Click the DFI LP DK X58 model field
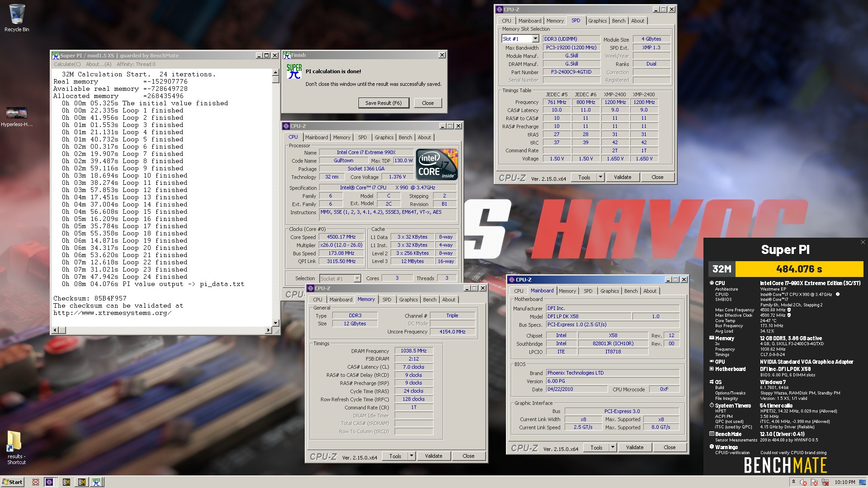868x488 pixels. (588, 316)
